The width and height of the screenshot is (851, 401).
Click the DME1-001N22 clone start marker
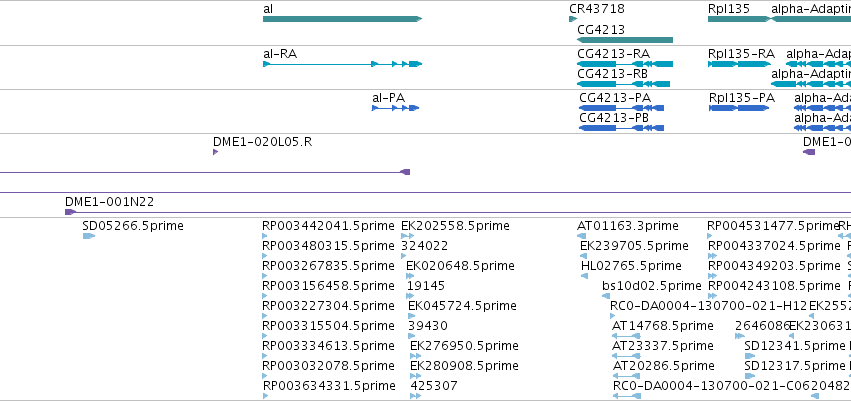[x=71, y=212]
